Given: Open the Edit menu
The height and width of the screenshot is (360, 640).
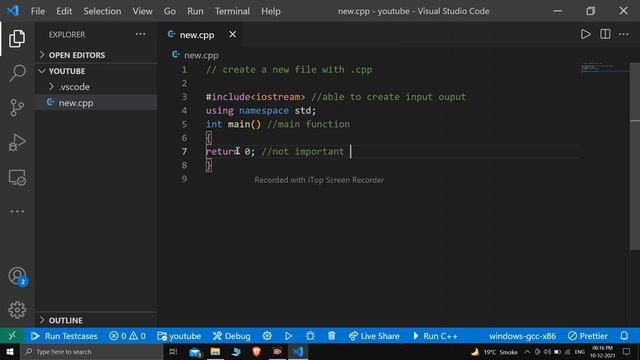Looking at the screenshot, I should [x=64, y=11].
